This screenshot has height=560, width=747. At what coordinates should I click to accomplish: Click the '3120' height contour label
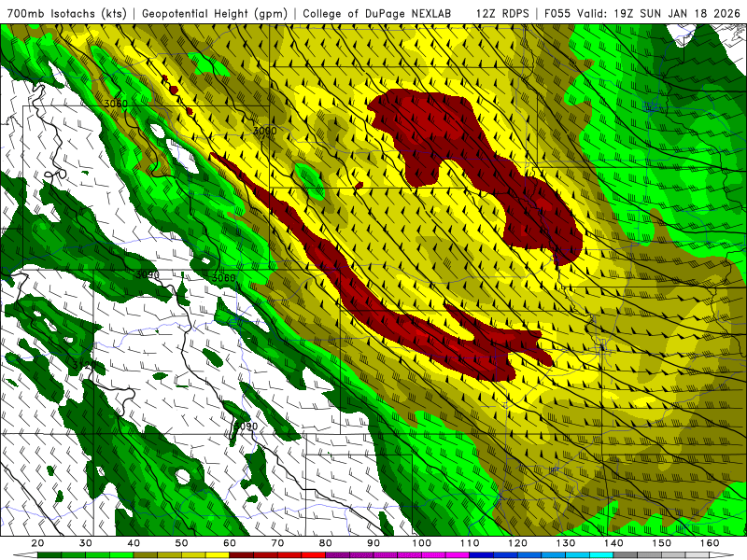[83, 365]
